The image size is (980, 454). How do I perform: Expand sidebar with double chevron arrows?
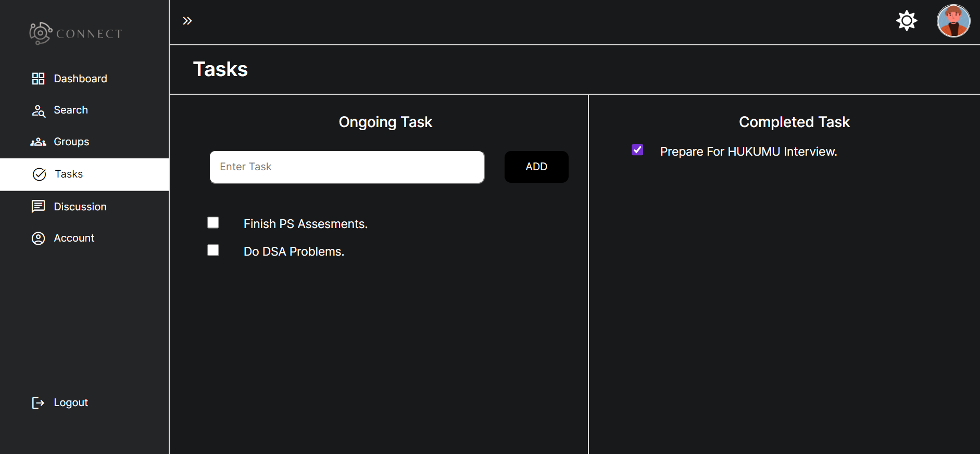(187, 21)
